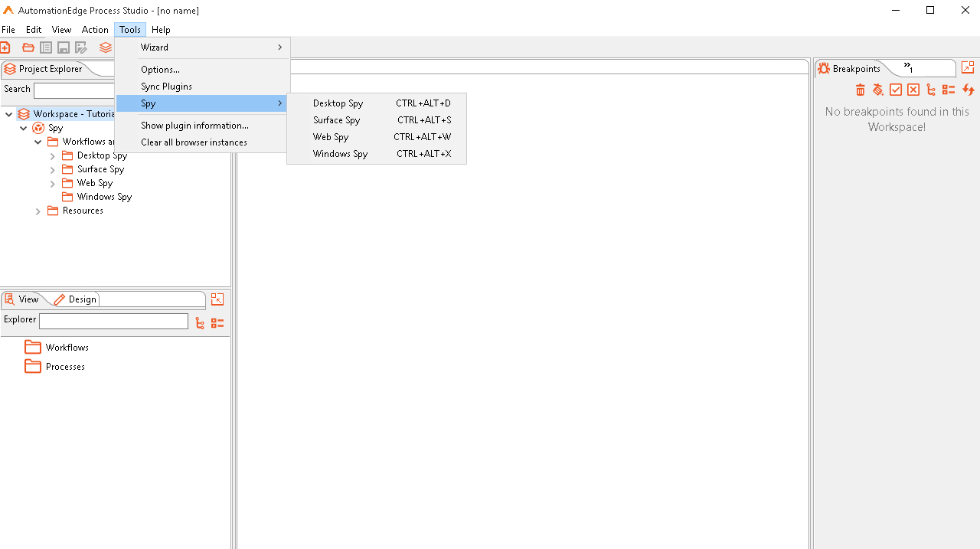Click list layout icon in Breakpoints toolbar
980x549 pixels.
pyautogui.click(x=949, y=90)
